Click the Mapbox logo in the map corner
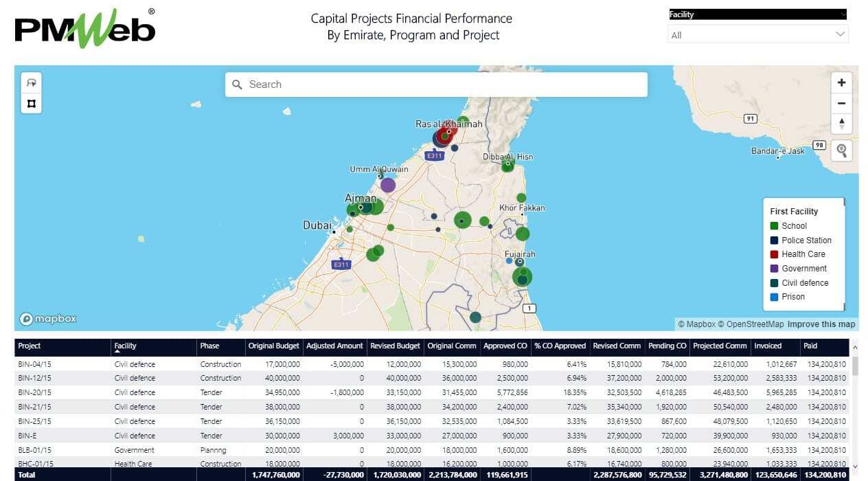 pos(47,318)
